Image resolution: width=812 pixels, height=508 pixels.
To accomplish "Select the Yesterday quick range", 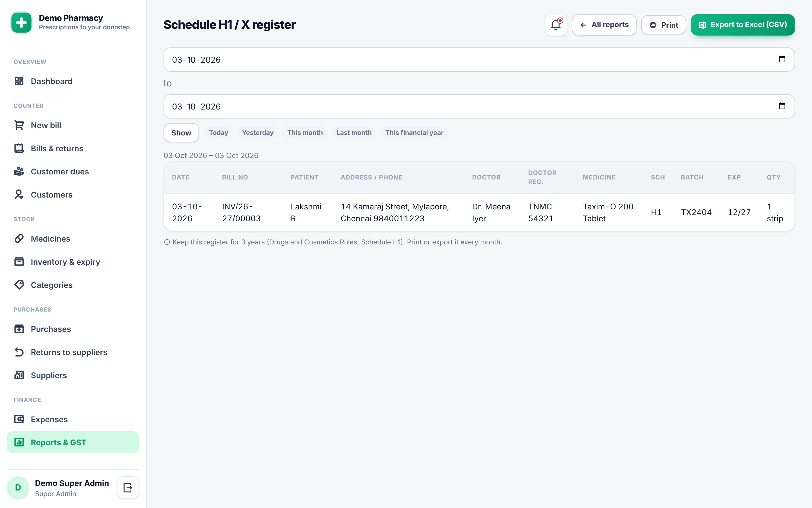I will [258, 133].
